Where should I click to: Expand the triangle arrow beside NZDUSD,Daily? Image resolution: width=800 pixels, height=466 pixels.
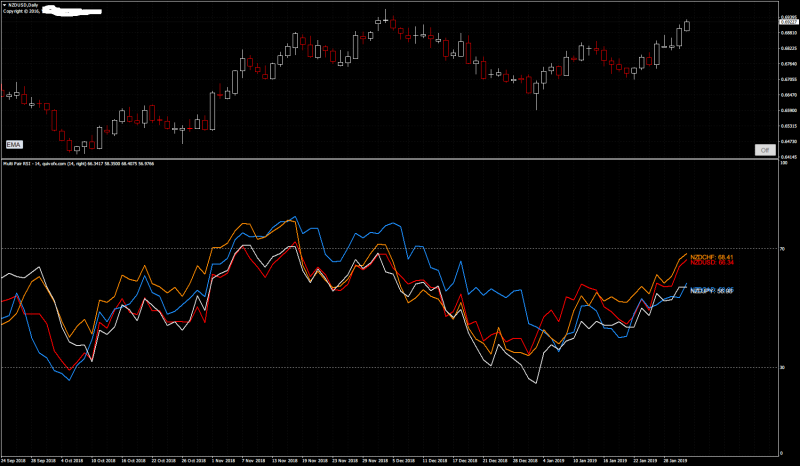coord(5,5)
